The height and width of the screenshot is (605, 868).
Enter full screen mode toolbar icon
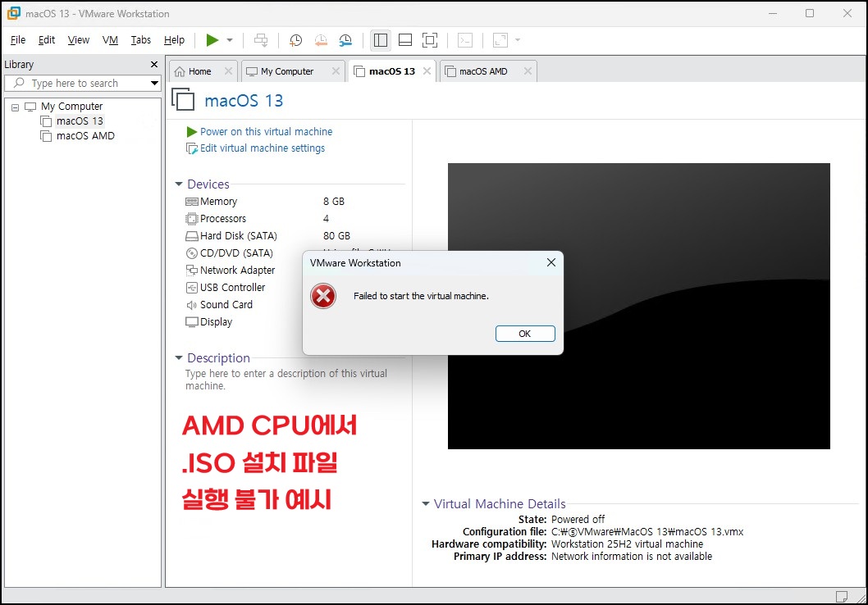[430, 40]
